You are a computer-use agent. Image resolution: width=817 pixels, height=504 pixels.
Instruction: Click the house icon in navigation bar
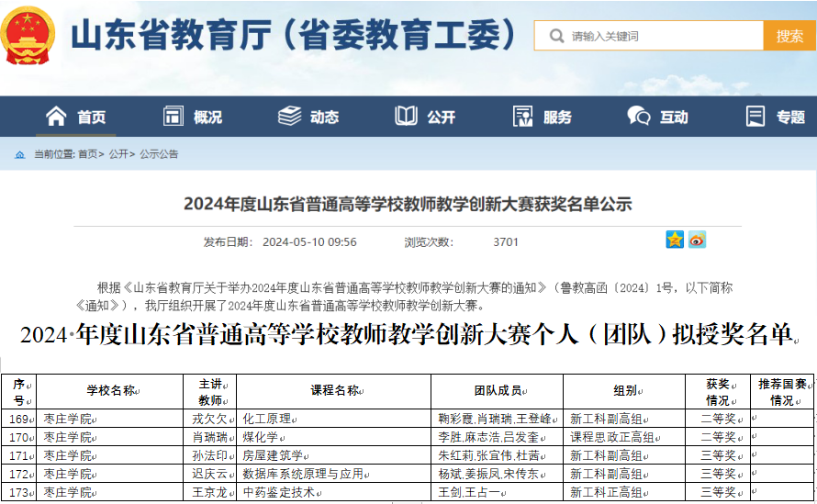[56, 117]
